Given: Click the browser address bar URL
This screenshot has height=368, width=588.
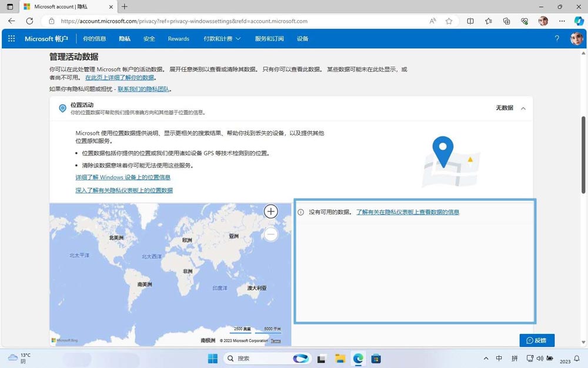Looking at the screenshot, I should click(x=176, y=21).
